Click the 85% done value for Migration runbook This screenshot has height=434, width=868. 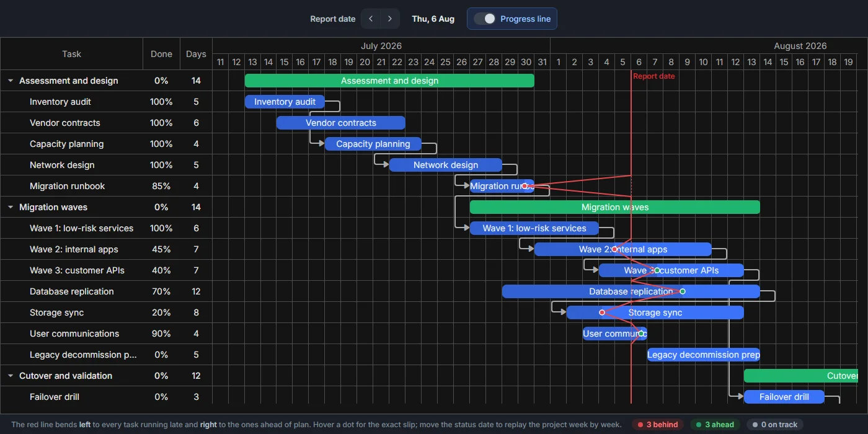tap(161, 186)
